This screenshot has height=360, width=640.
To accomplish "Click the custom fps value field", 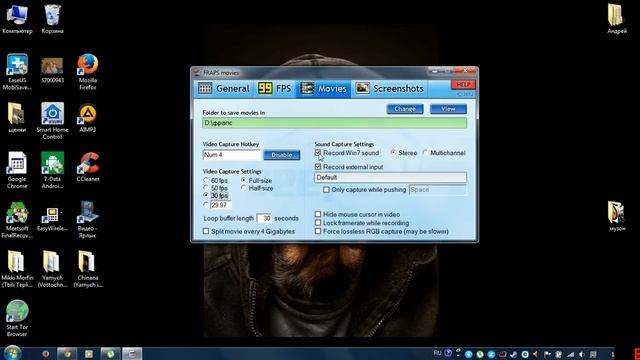I will (x=220, y=205).
